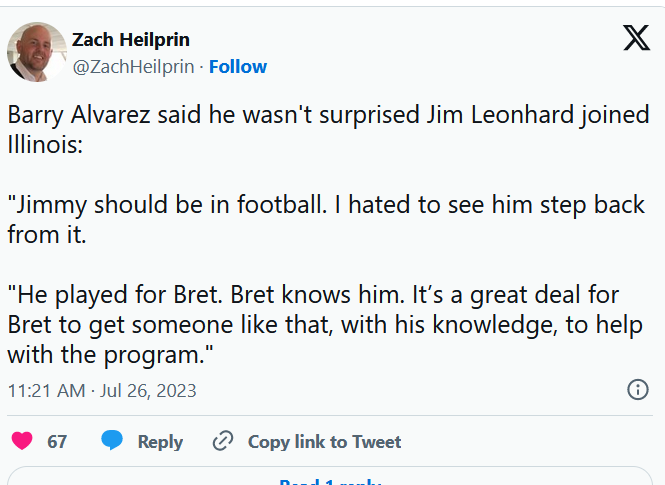Click the Jul 26, 2023 date text

click(150, 390)
